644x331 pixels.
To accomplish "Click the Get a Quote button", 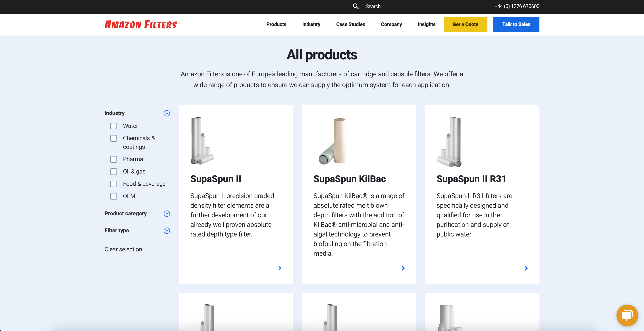I will tap(465, 24).
